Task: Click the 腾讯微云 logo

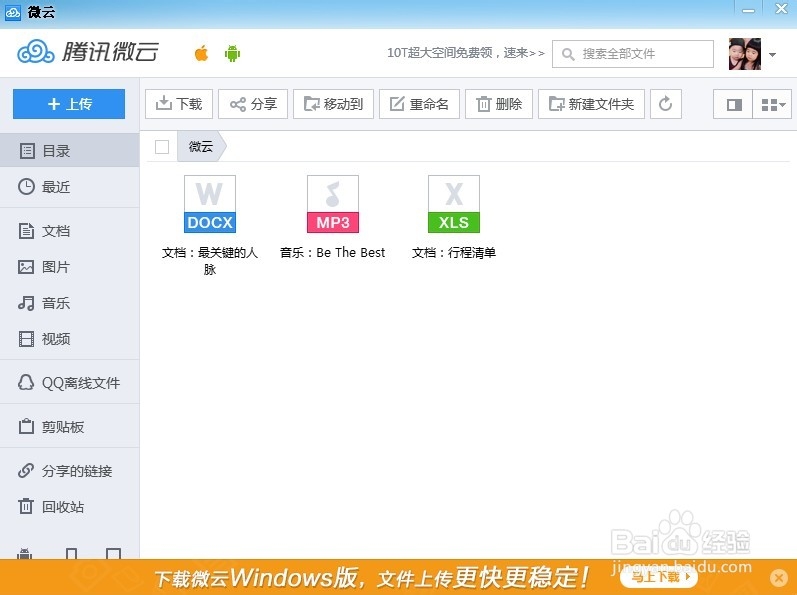Action: click(88, 52)
